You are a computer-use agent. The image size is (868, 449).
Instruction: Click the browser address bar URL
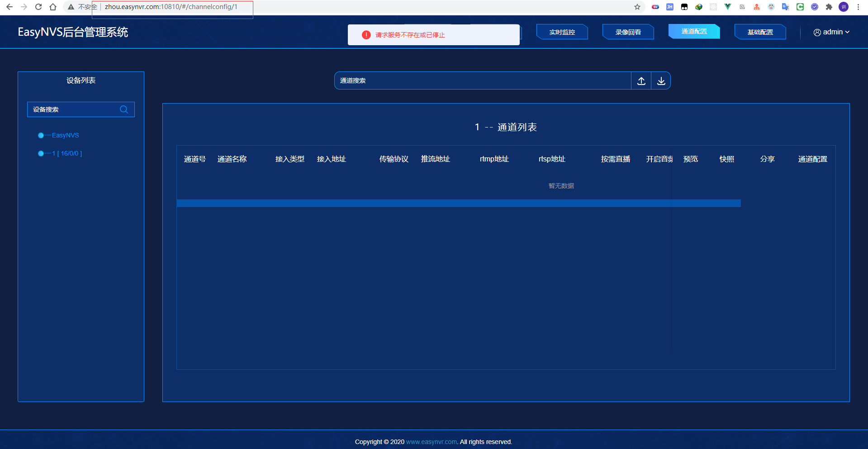[x=171, y=7]
